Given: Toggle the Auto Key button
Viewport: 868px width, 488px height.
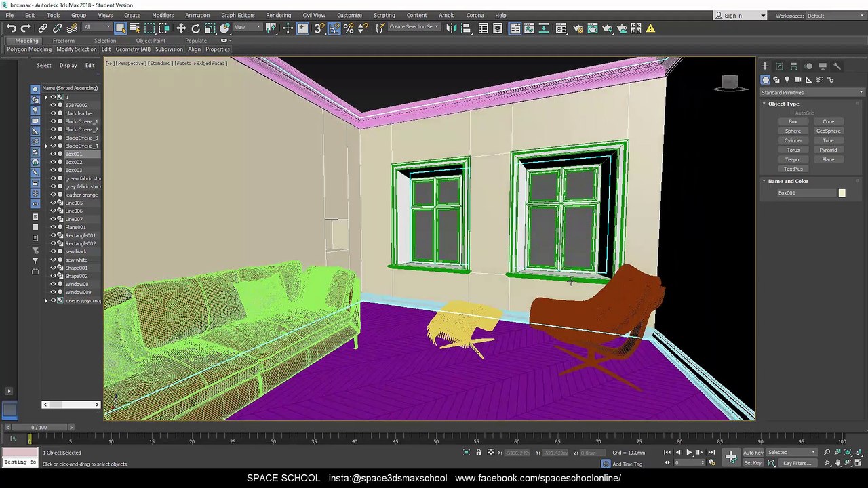Looking at the screenshot, I should [753, 453].
